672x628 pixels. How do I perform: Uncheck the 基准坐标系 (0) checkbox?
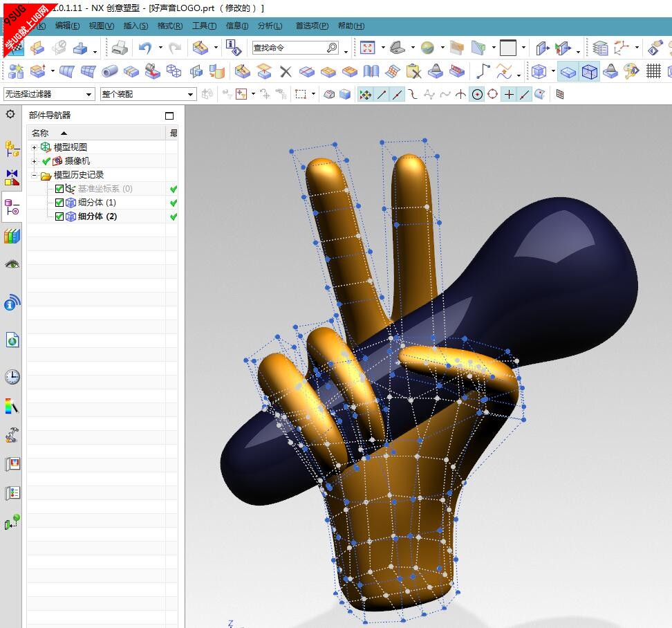point(59,189)
